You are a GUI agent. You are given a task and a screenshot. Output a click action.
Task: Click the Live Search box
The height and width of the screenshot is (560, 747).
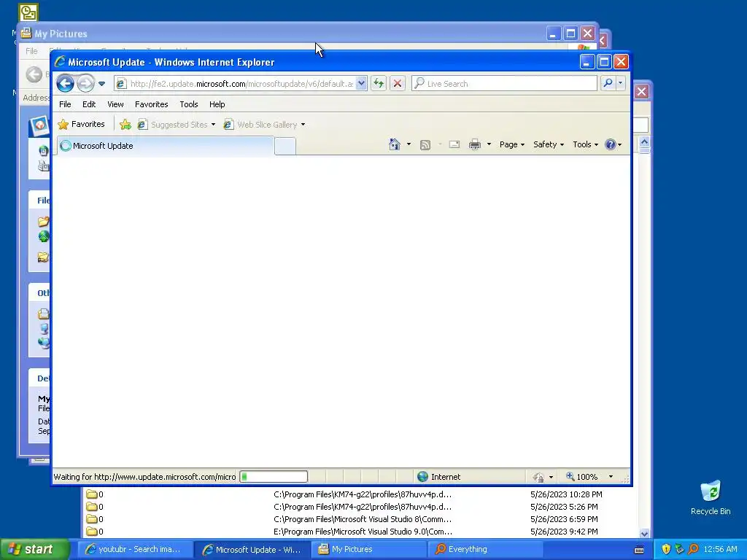[x=505, y=84]
